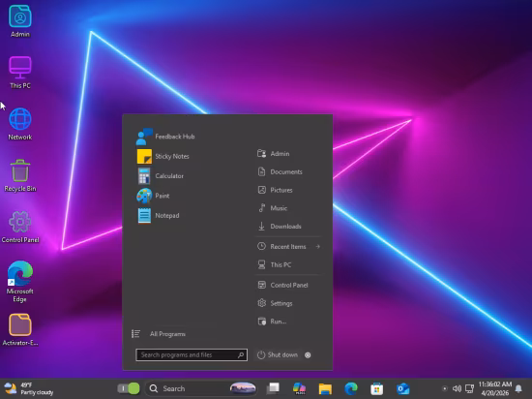Open the weather widget showing Partly cloudy
Image resolution: width=532 pixels, height=399 pixels.
click(x=28, y=388)
